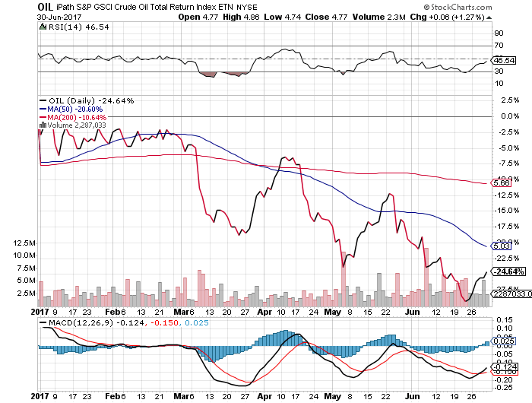Click the RSI(14) 46.54 legend label
Image resolution: width=532 pixels, height=403 pixels.
coord(79,27)
